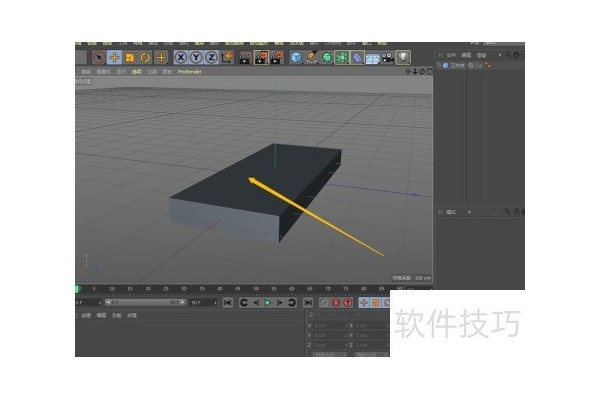Activate the Move tool

(114, 58)
